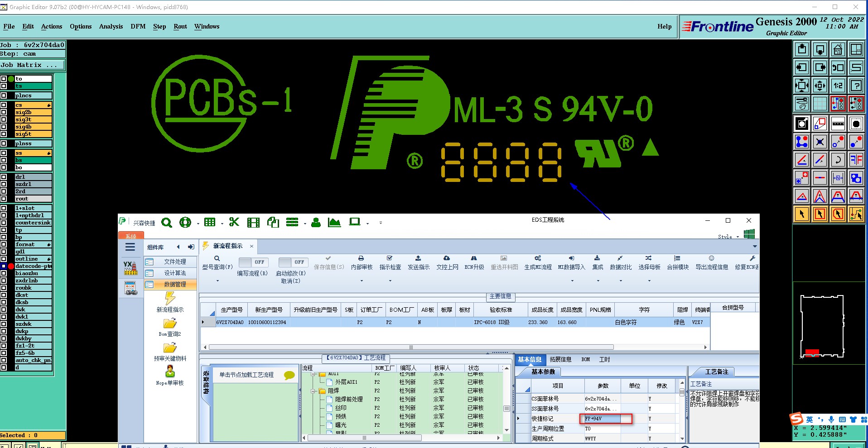This screenshot has width=868, height=448.
Task: Open the Style dropdown in EDS window
Action: (x=728, y=237)
